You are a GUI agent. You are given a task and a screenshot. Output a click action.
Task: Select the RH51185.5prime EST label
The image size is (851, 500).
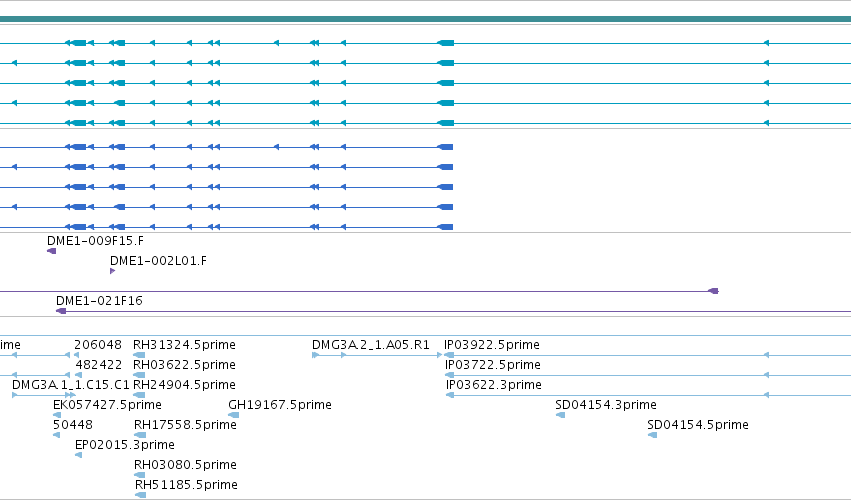[x=186, y=485]
